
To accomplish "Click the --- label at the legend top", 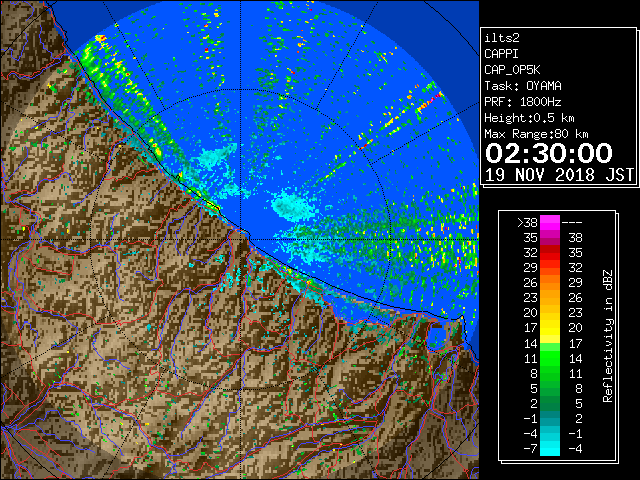I will [x=572, y=223].
